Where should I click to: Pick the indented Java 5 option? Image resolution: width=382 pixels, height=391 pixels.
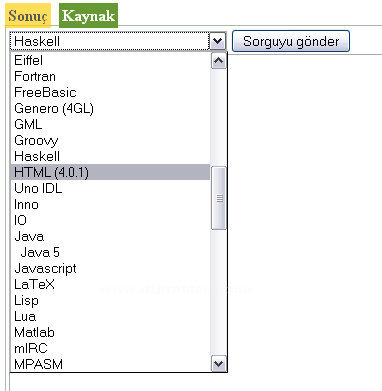[110, 252]
